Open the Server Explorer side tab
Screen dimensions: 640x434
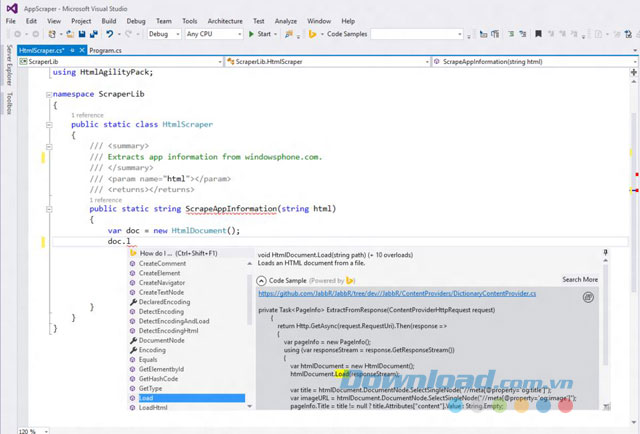tap(9, 66)
